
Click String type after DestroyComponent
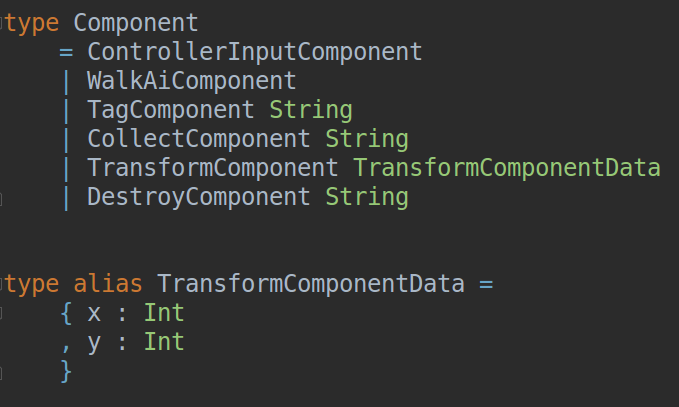pos(367,197)
